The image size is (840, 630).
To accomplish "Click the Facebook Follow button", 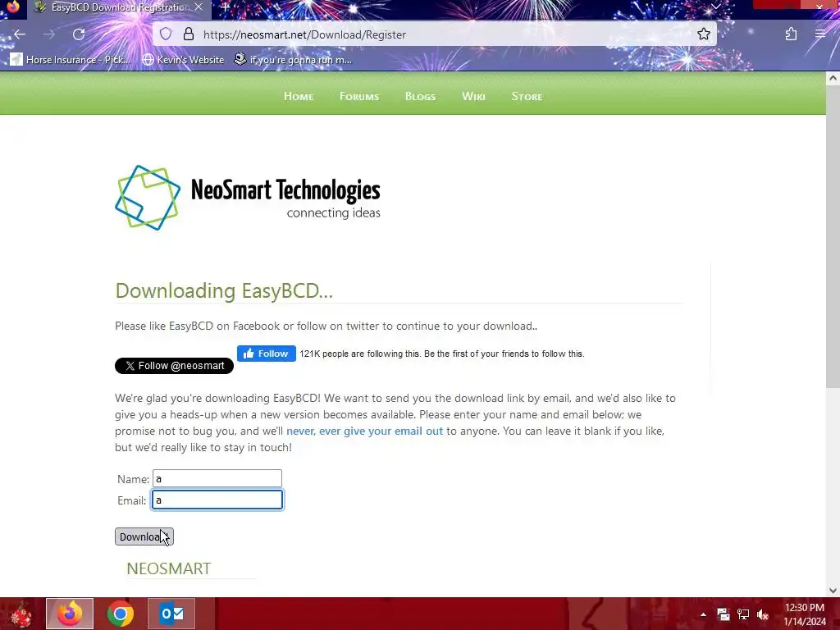I will click(x=267, y=354).
